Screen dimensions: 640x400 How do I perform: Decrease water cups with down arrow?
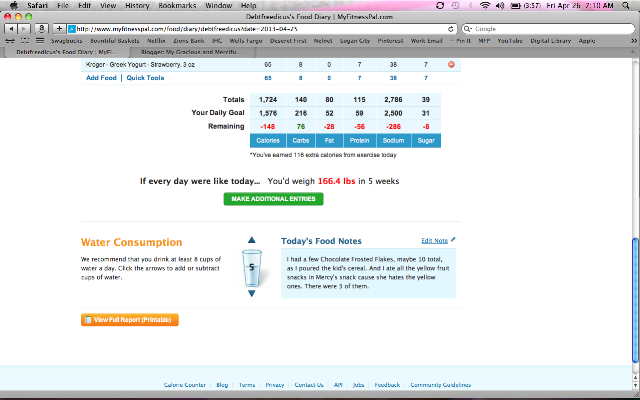(251, 293)
